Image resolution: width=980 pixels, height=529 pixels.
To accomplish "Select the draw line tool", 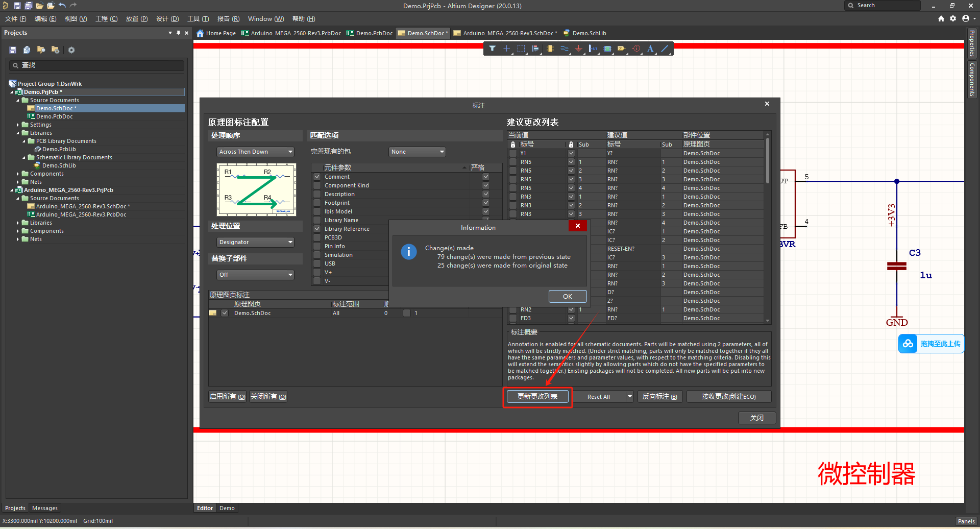I will click(x=665, y=49).
